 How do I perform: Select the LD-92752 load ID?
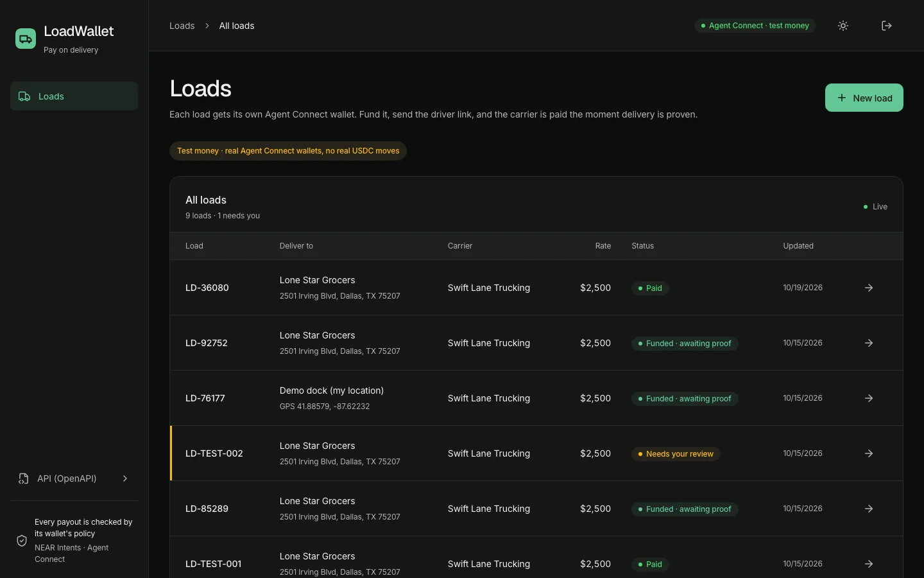point(206,343)
